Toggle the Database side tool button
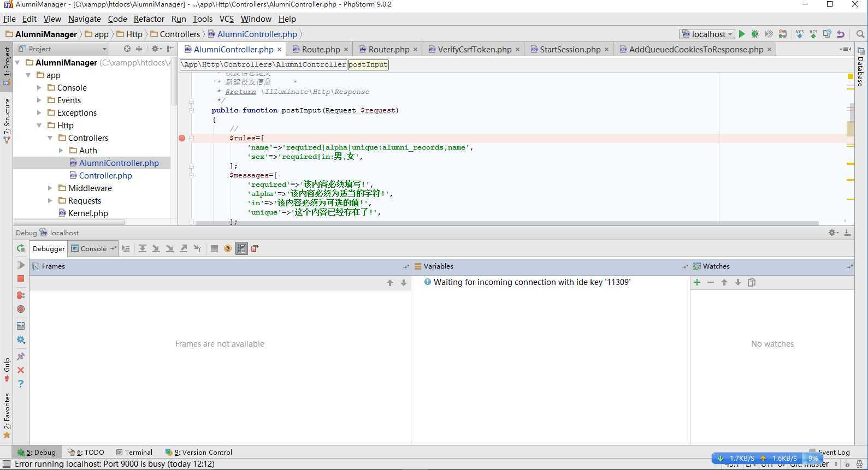Image resolution: width=868 pixels, height=470 pixels. [x=860, y=67]
